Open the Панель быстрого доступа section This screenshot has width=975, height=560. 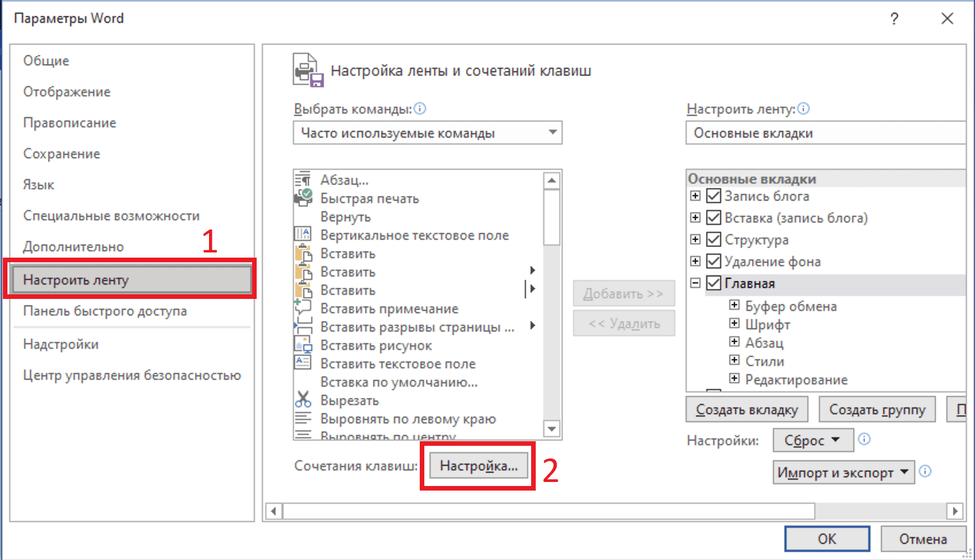[x=105, y=311]
